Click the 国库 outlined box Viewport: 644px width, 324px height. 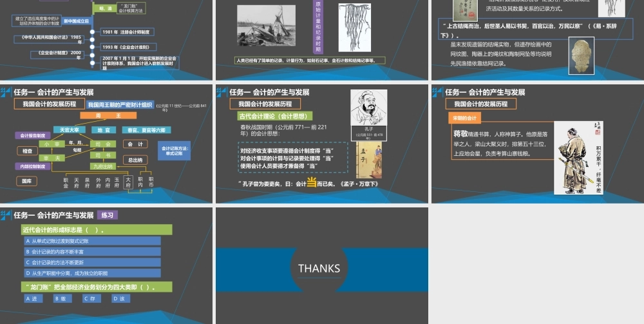26,181
